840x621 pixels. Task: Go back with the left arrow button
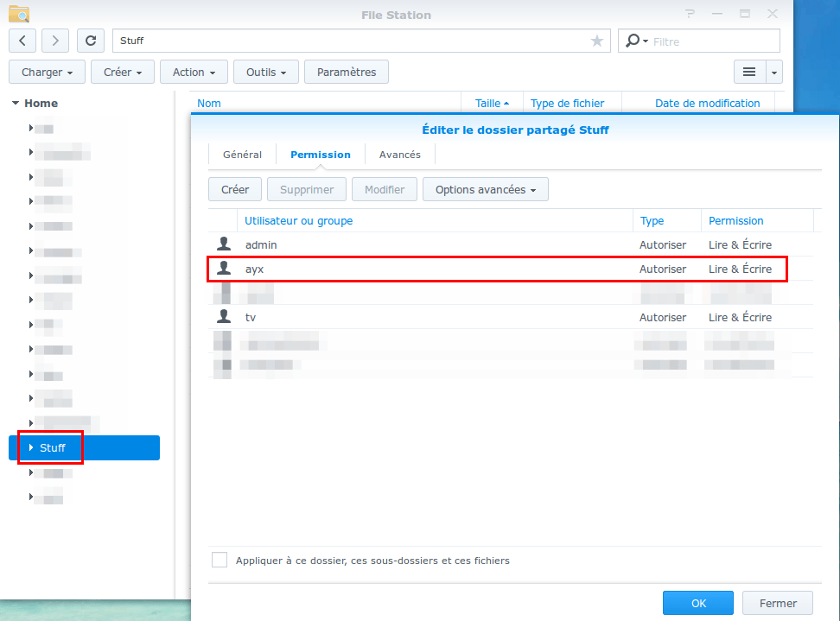[22, 41]
